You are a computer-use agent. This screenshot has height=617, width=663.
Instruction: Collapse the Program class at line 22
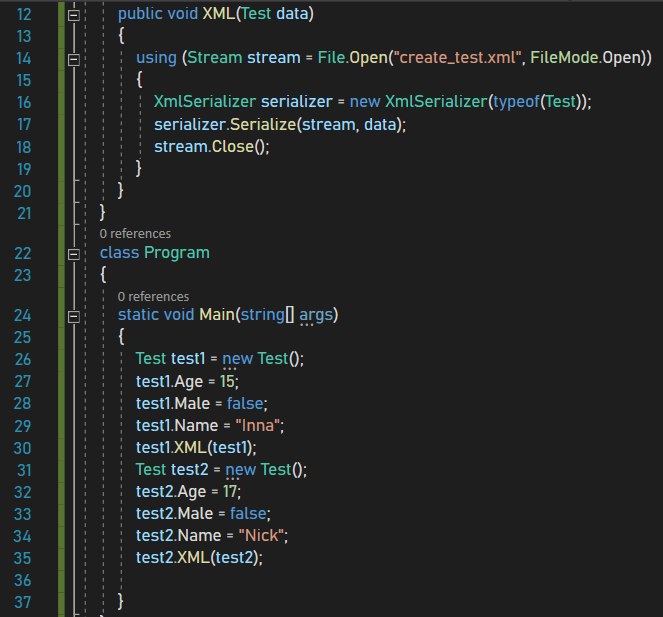(x=74, y=254)
